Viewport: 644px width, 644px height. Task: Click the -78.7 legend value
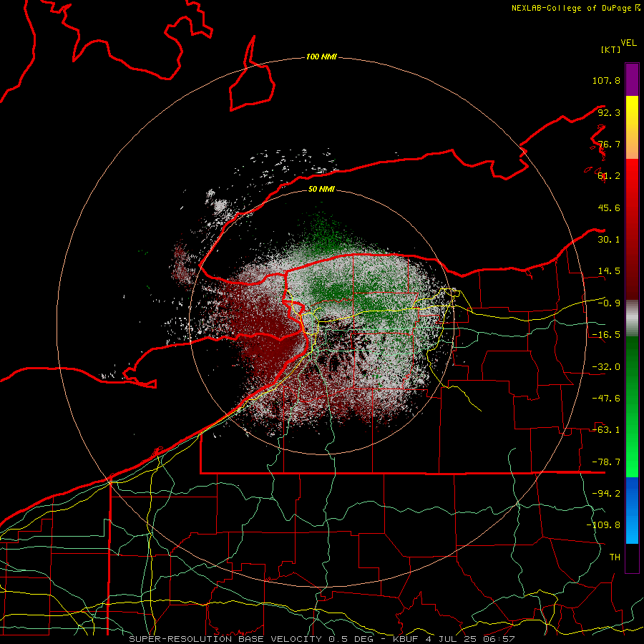pyautogui.click(x=606, y=462)
